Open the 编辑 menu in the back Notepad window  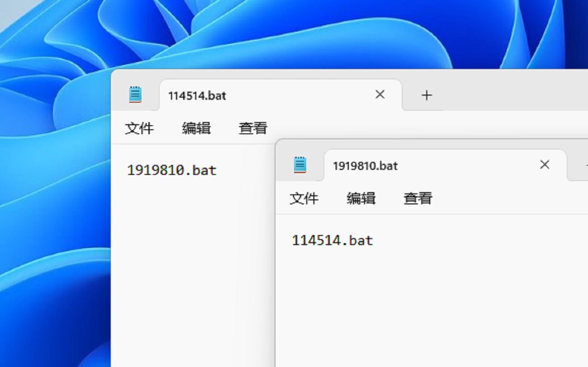[x=196, y=128]
